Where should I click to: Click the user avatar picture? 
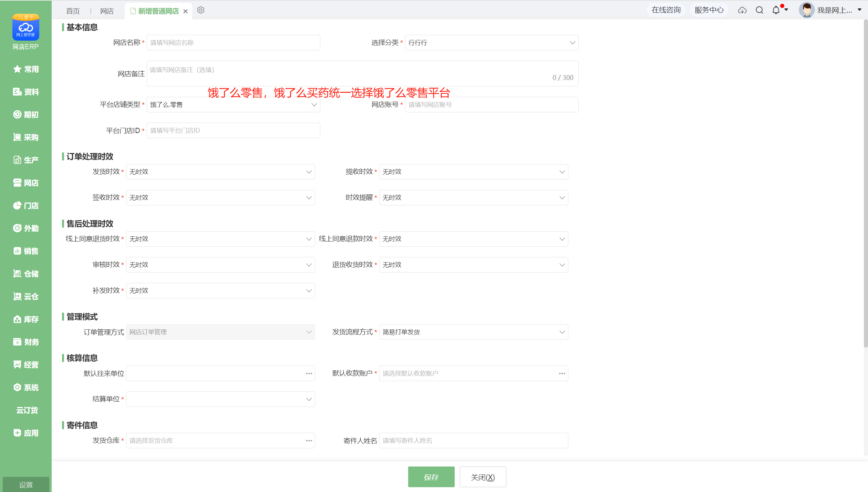pyautogui.click(x=807, y=10)
